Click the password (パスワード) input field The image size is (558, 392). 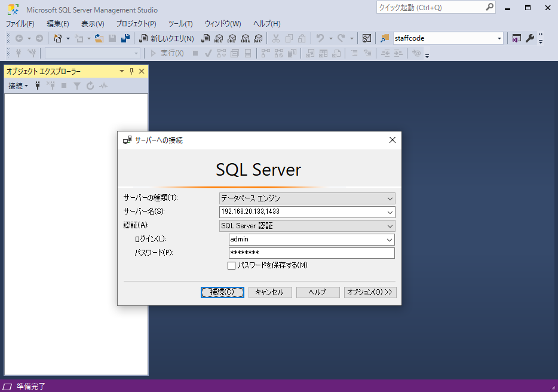coord(312,253)
